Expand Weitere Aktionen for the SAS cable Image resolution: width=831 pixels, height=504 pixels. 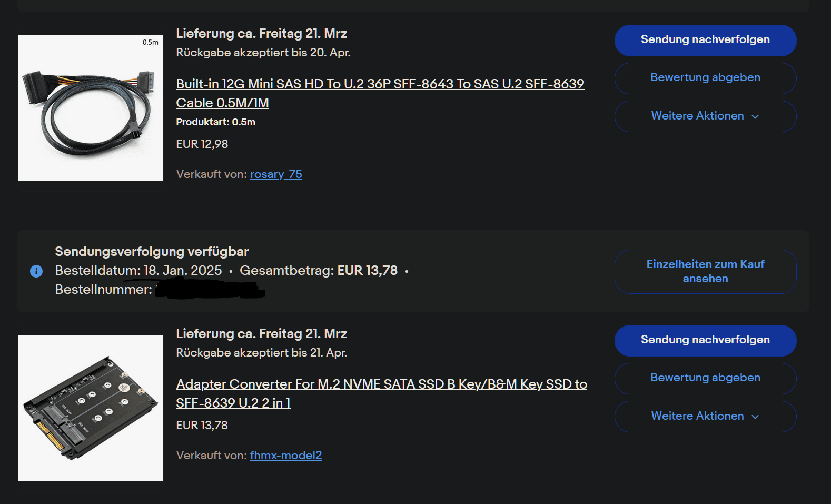click(x=705, y=116)
